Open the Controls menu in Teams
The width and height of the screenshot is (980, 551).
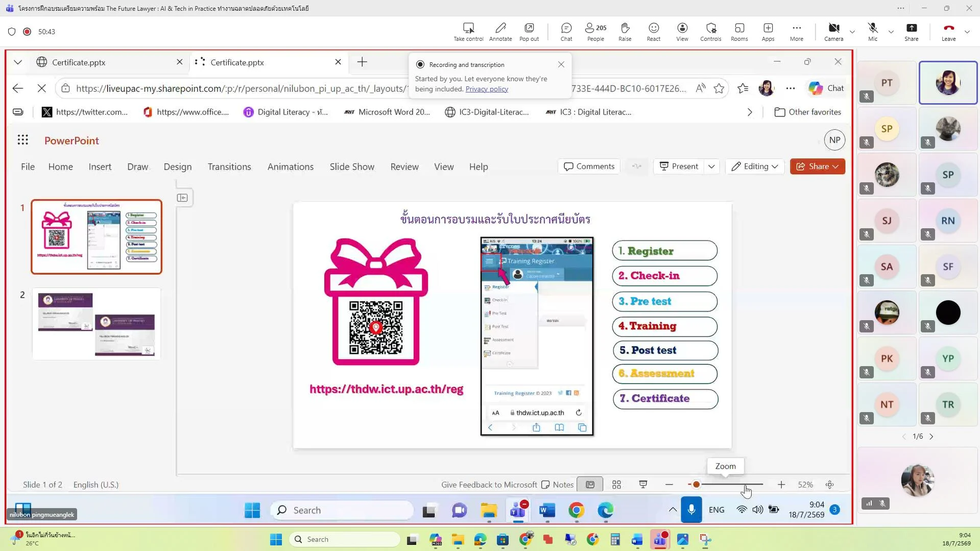pyautogui.click(x=710, y=32)
